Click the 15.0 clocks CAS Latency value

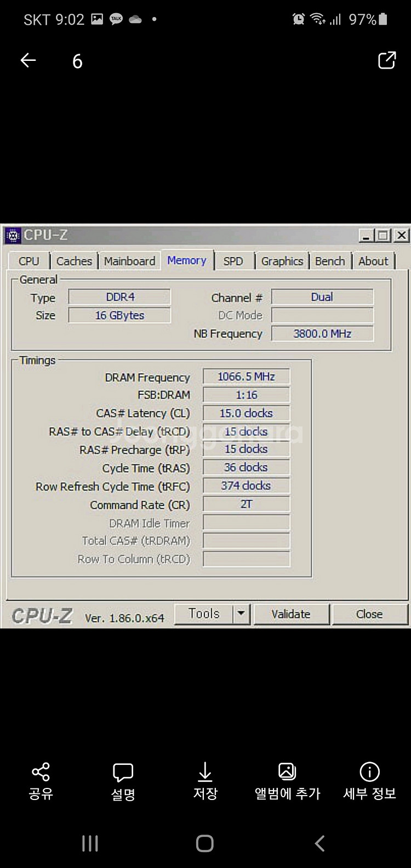coord(246,413)
